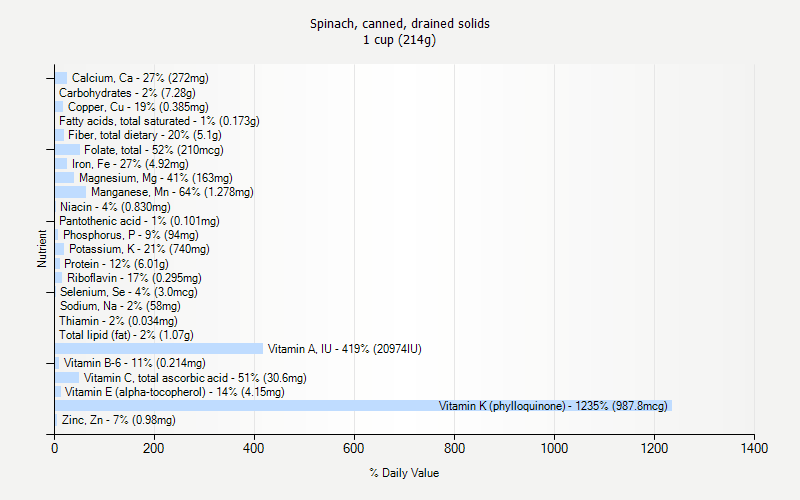Select the Magnesium, Mg bar label

coord(155,178)
